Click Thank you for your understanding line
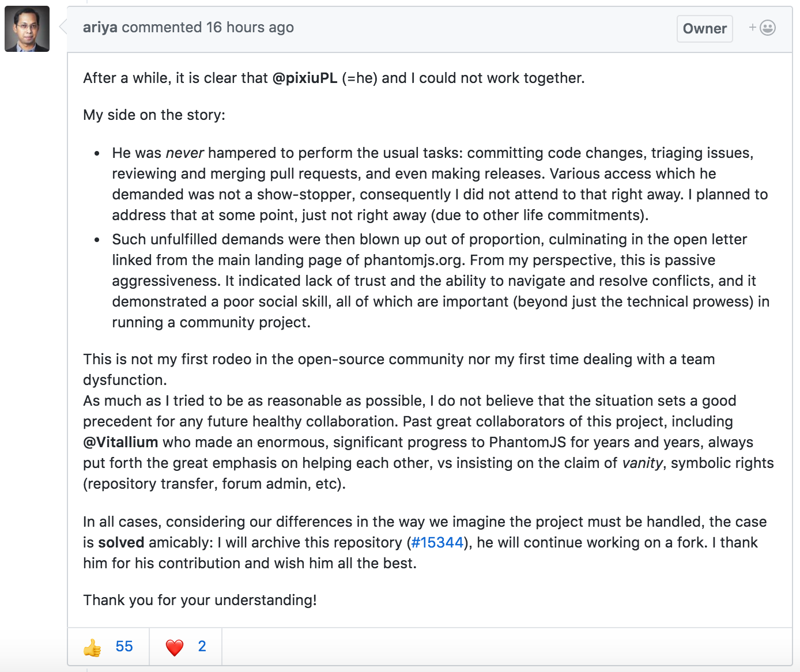 point(200,600)
